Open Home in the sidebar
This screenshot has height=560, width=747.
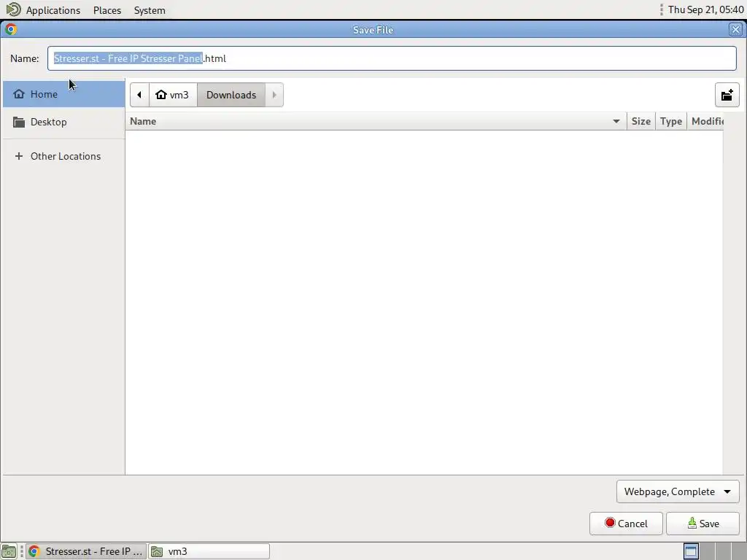[x=64, y=94]
